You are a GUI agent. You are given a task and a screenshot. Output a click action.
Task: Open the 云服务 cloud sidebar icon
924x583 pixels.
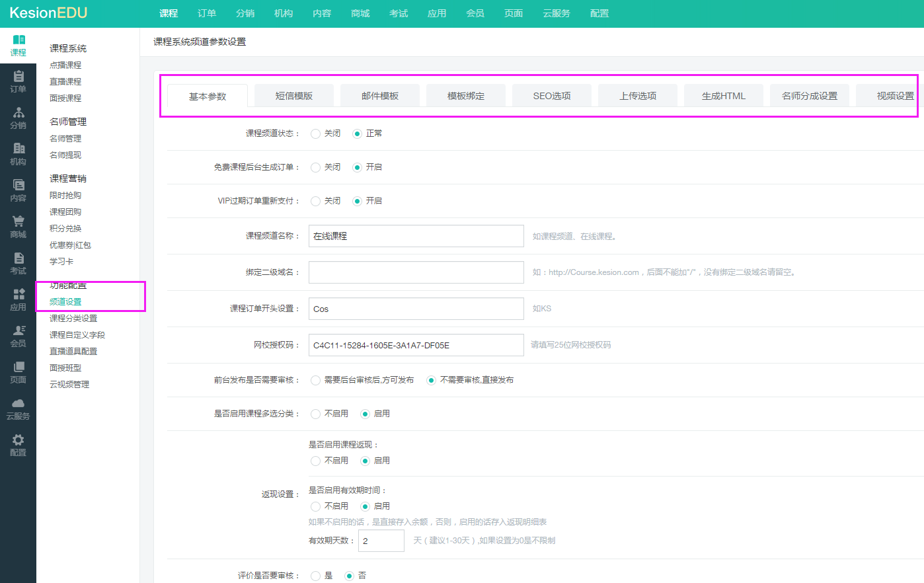(18, 408)
